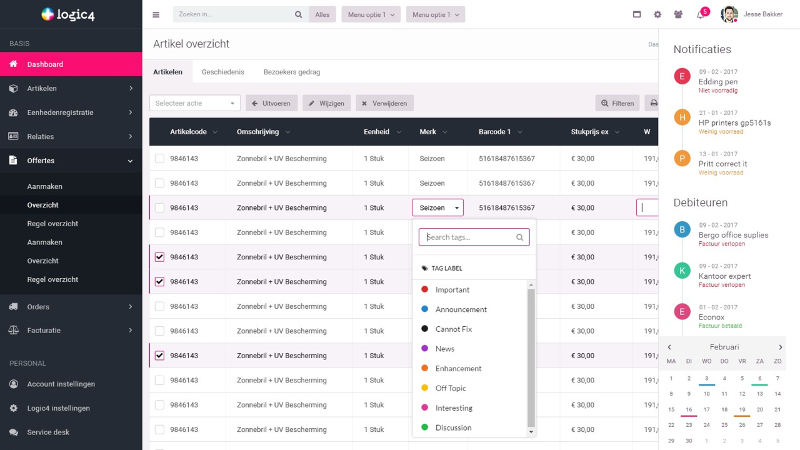This screenshot has height=450, width=800.
Task: Expand the first 'Menu optie 1' dropdown
Action: click(x=372, y=15)
